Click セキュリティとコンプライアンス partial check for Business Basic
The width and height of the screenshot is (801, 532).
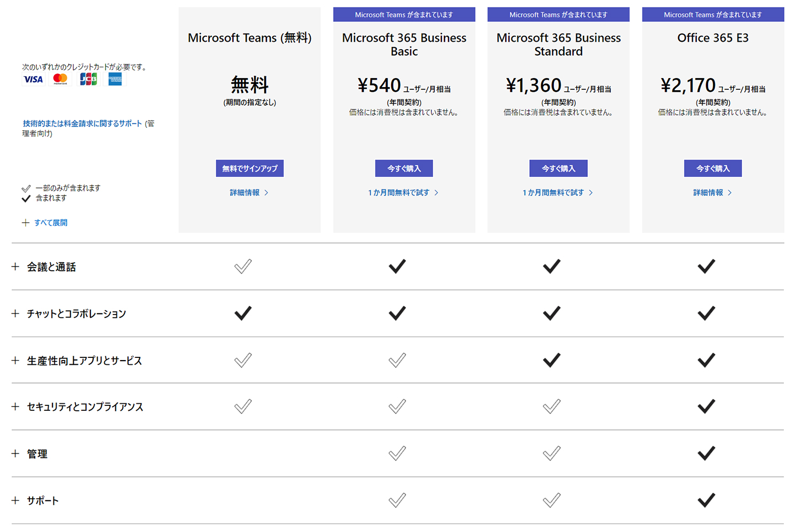(x=397, y=406)
